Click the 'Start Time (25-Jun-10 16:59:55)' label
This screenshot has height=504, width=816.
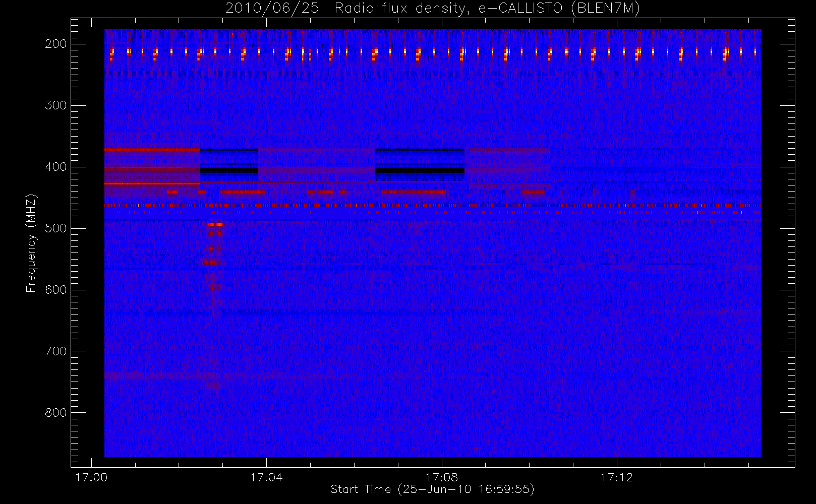click(432, 489)
